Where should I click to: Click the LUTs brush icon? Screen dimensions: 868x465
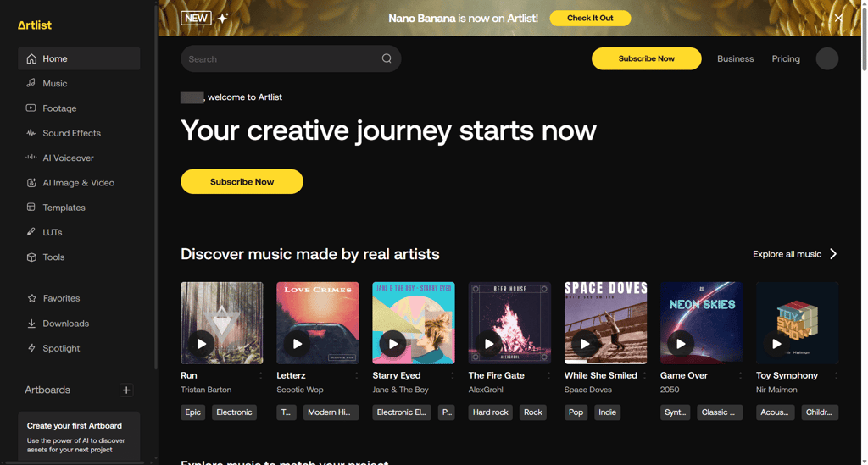point(31,232)
